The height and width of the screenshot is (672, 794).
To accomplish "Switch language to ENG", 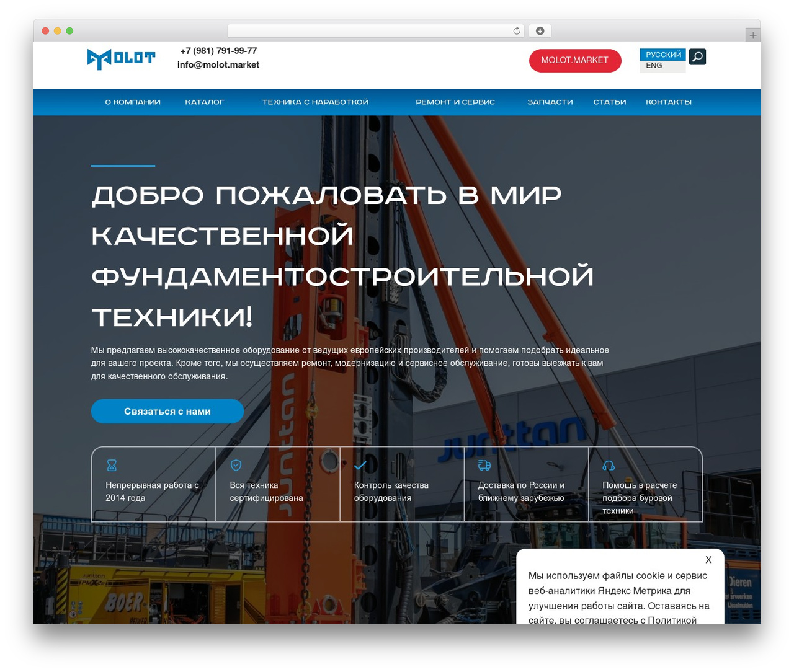I will [654, 66].
